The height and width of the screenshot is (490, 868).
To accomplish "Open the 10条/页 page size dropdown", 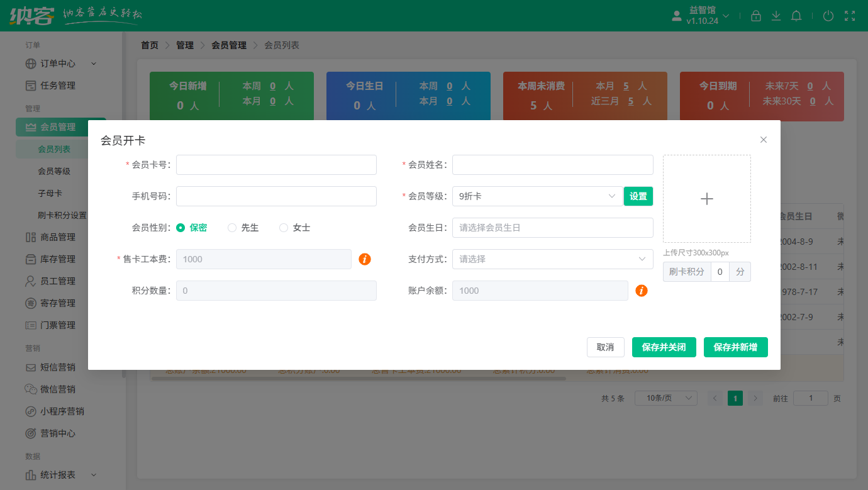I will [x=665, y=398].
